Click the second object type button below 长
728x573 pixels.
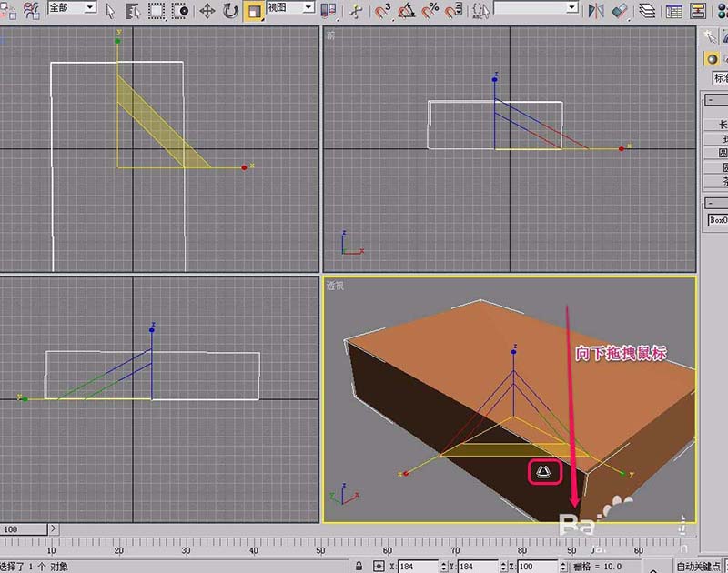pos(716,138)
